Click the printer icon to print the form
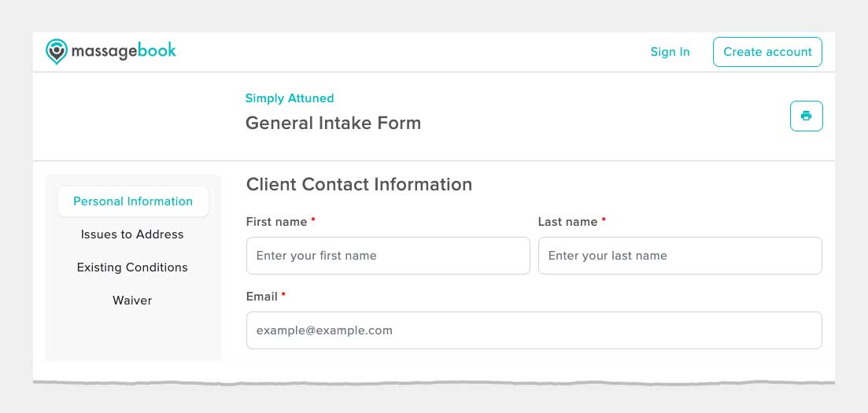 coord(806,116)
